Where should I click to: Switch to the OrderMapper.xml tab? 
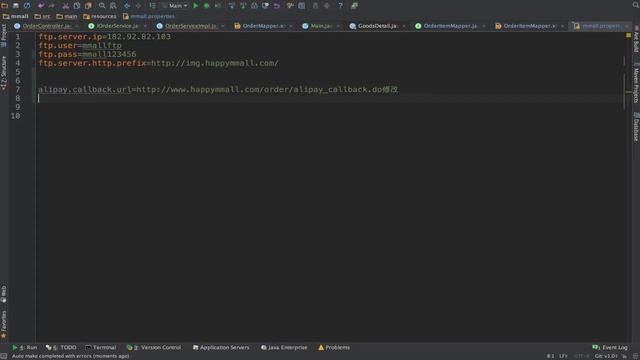point(263,26)
